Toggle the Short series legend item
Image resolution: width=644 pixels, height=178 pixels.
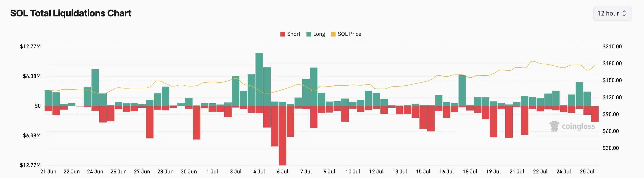(290, 34)
